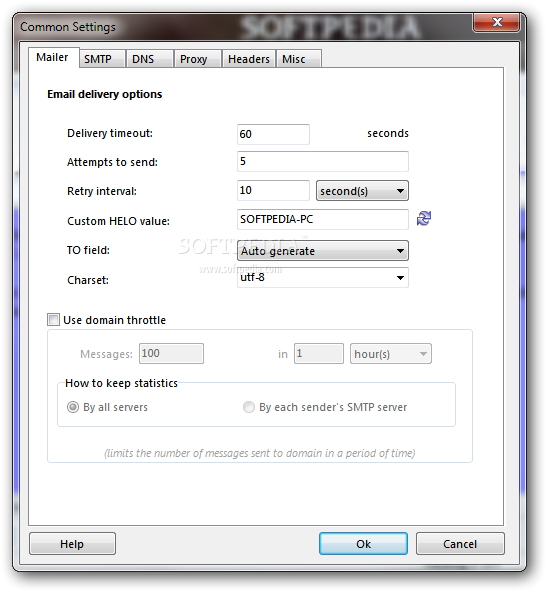Expand the Charset combo box
The image size is (547, 592).
coord(323,278)
